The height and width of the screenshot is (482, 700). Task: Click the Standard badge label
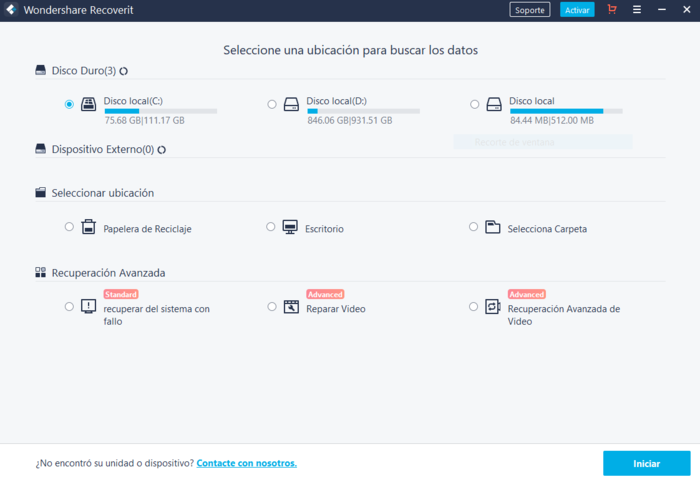[x=121, y=294]
